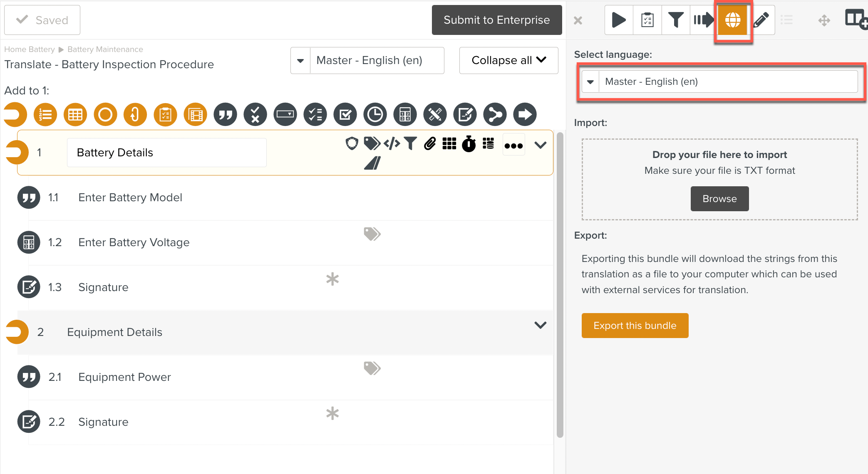Toggle required asterisk on step 2.2 Signature
This screenshot has height=474, width=868.
pyautogui.click(x=332, y=413)
